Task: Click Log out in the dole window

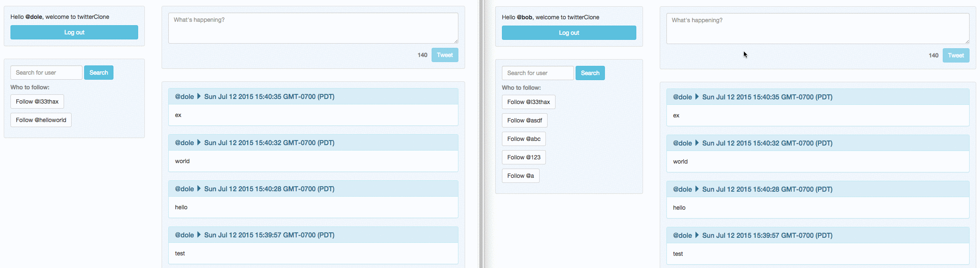Action: coord(74,32)
